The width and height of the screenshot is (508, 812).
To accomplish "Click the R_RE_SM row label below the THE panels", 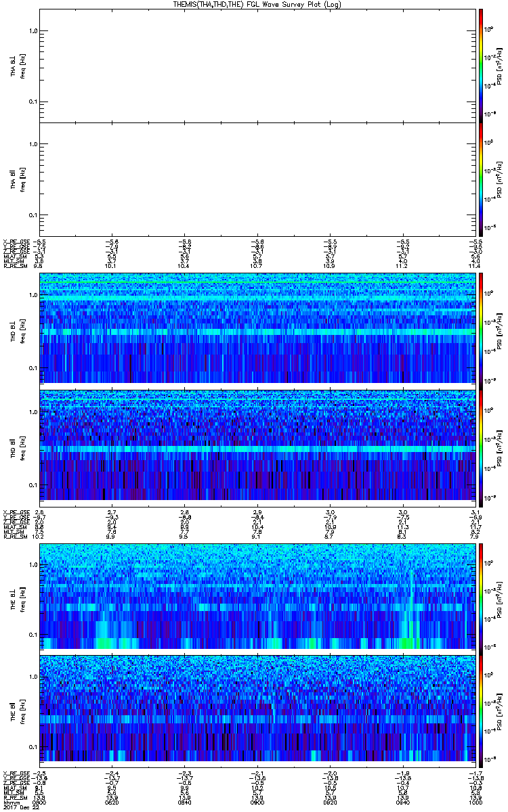I will (14, 796).
